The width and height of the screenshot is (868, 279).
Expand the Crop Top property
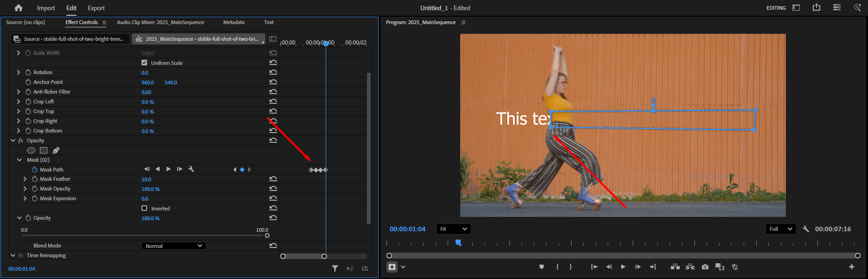pos(19,111)
